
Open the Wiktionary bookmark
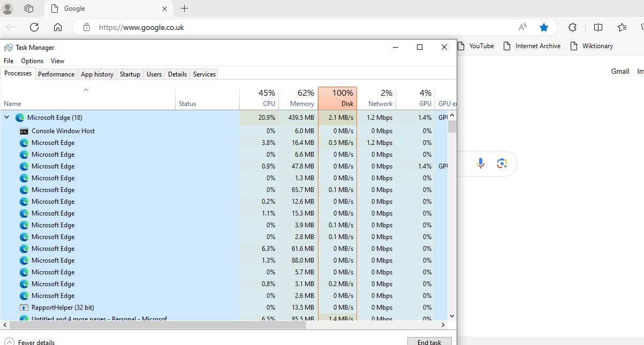click(592, 46)
